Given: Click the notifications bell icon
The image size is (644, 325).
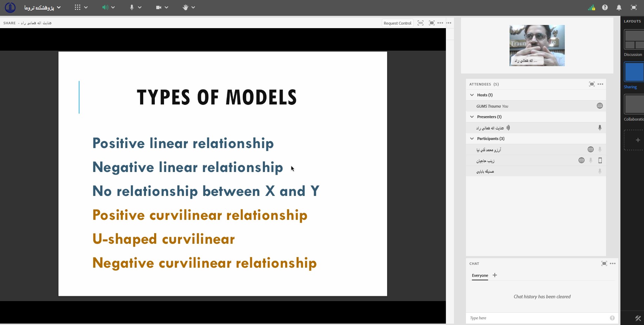Looking at the screenshot, I should (x=619, y=7).
